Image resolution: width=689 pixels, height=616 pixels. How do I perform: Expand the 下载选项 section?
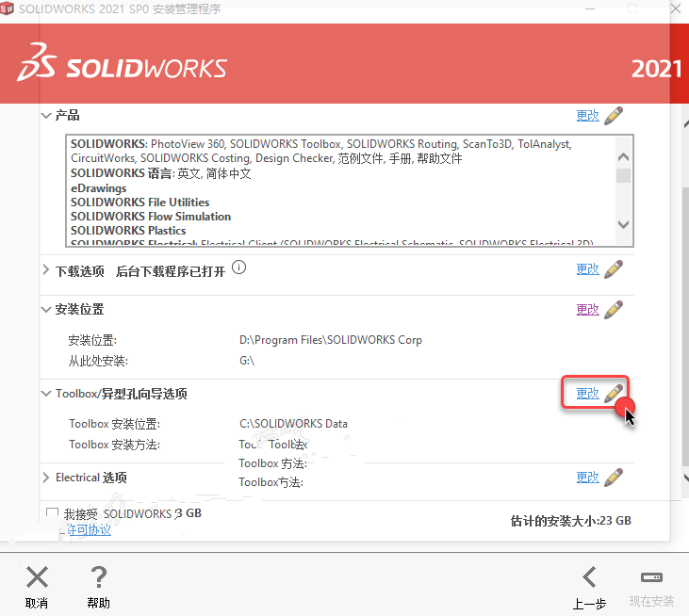[45, 269]
